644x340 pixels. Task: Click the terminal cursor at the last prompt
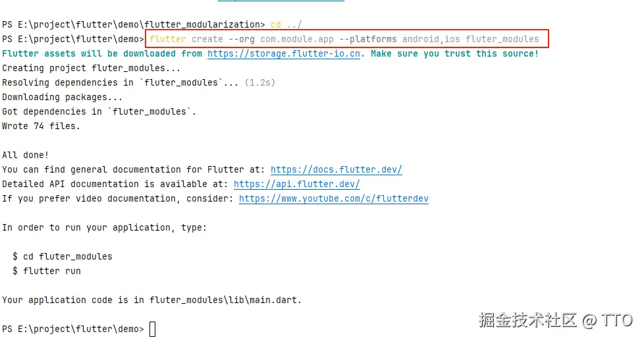coord(152,329)
